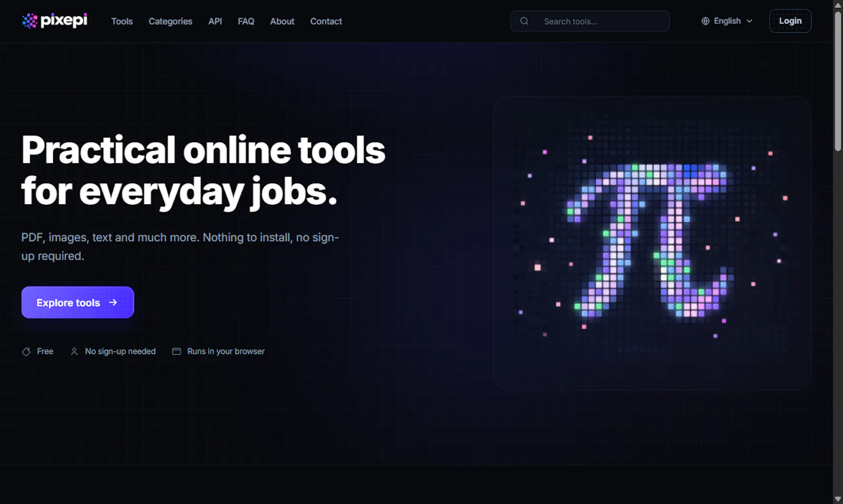Click the globe language icon
843x504 pixels.
(705, 21)
